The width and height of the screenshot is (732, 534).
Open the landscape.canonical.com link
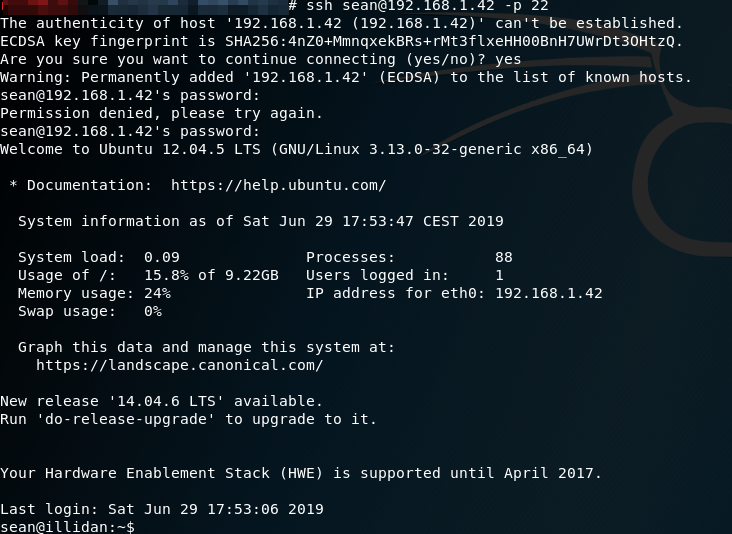click(x=180, y=365)
